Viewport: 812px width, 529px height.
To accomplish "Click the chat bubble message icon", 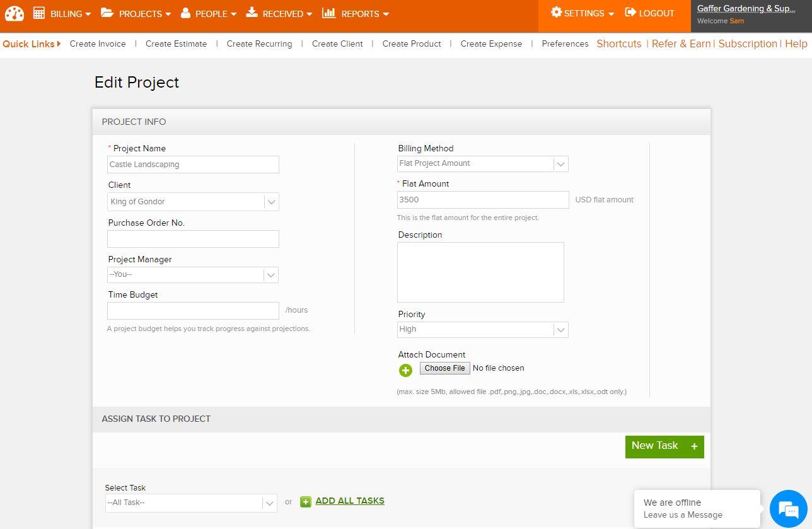I will [x=788, y=508].
